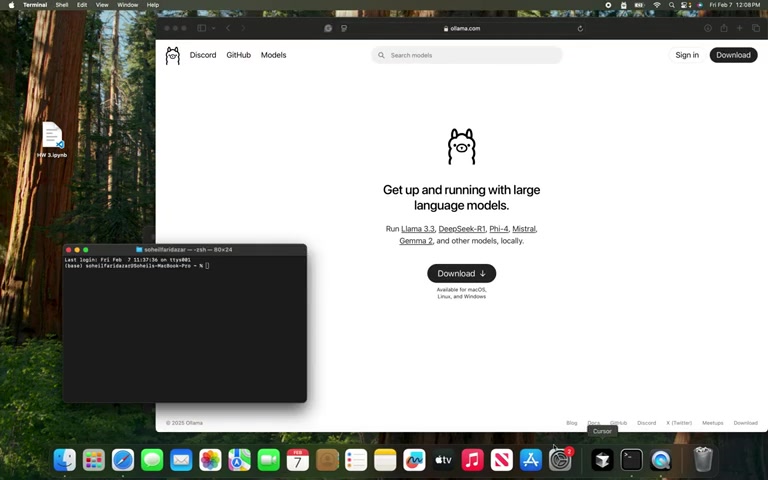
Task: Click the Safari sidebar toggle icon
Action: 201,28
